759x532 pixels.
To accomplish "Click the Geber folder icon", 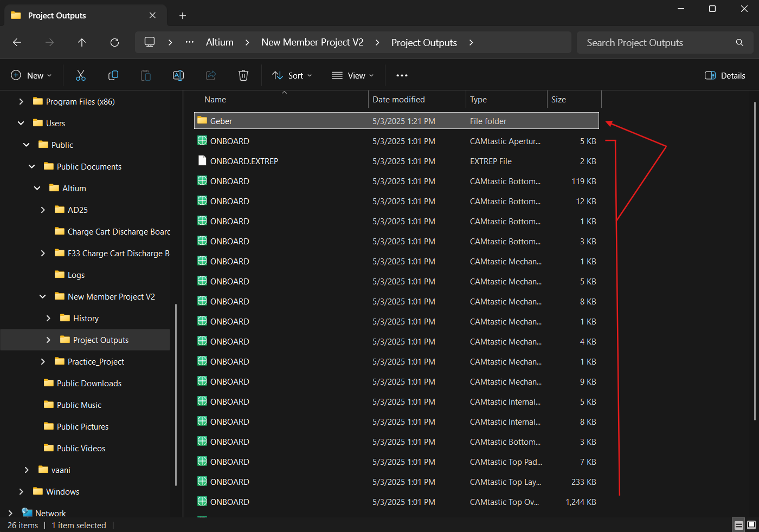I will 202,120.
